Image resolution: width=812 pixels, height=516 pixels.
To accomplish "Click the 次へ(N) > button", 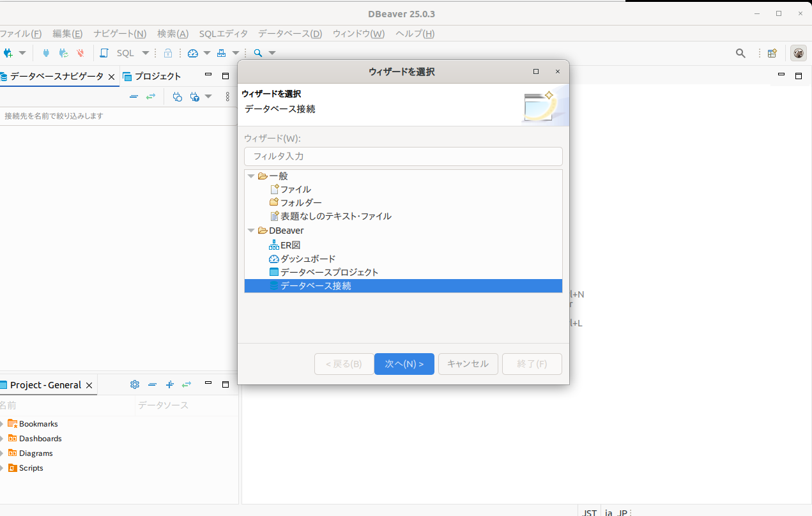I will click(x=404, y=364).
